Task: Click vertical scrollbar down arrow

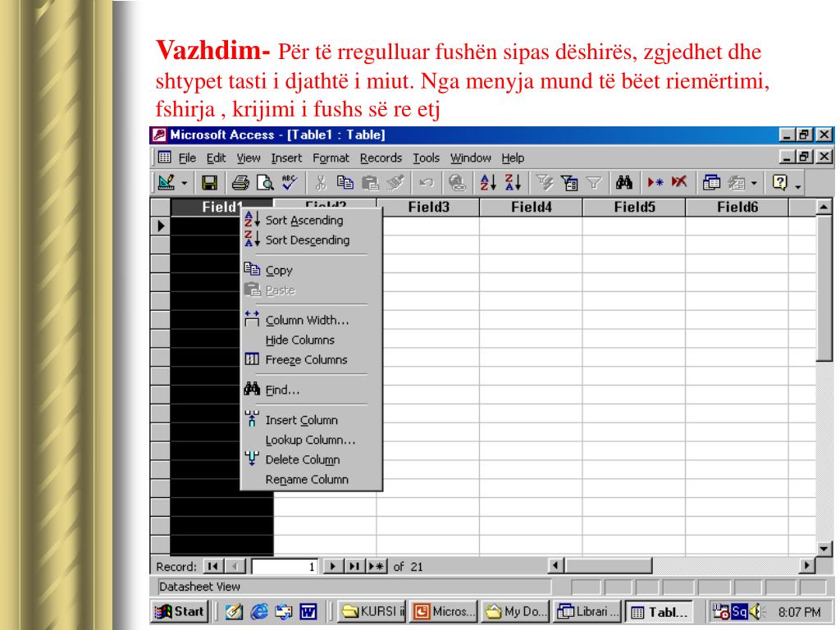Action: tap(824, 548)
